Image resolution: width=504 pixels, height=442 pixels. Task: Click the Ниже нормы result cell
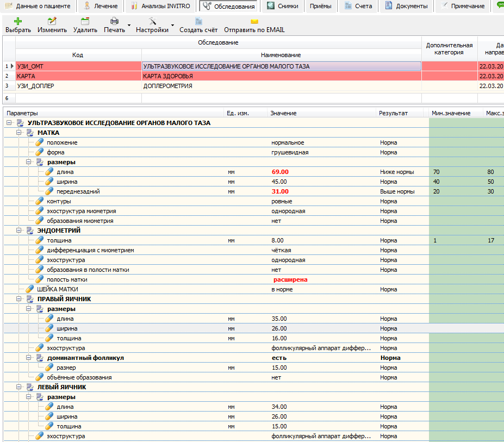pyautogui.click(x=397, y=172)
